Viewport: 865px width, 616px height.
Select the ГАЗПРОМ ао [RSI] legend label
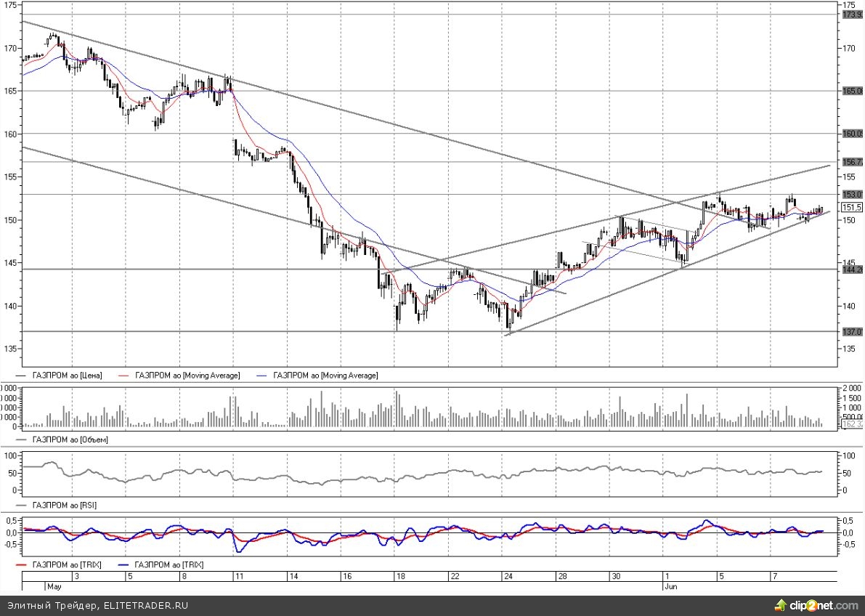point(66,504)
